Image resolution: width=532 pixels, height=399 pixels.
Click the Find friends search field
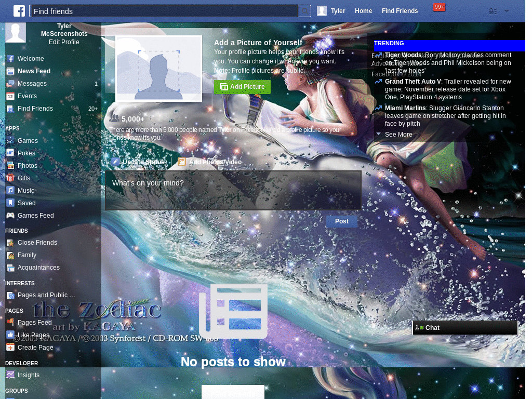pos(165,11)
